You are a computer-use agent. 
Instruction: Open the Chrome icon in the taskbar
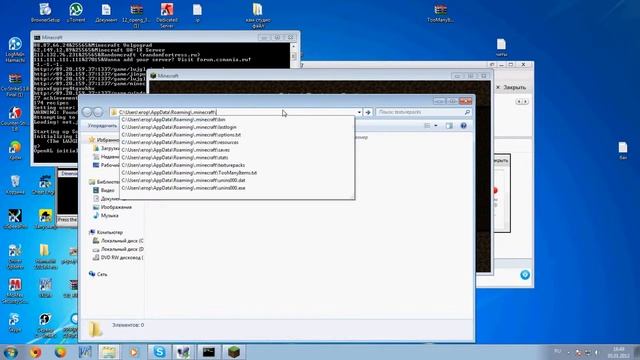60,352
